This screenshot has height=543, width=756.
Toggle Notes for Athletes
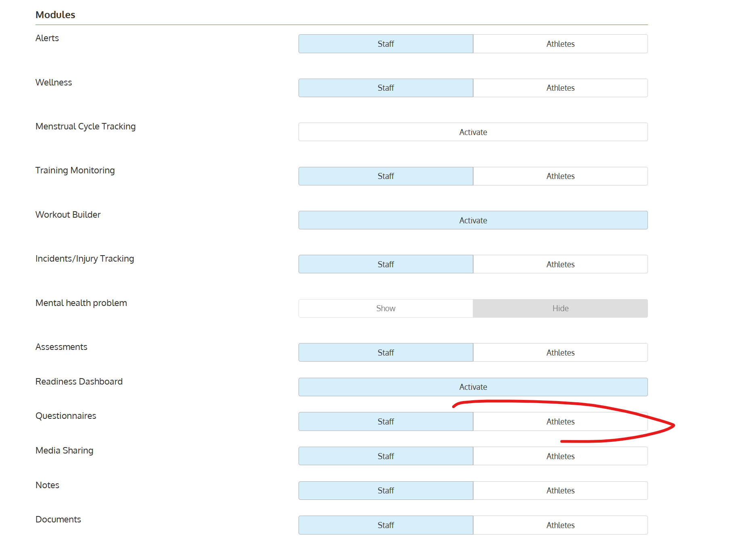coord(560,491)
